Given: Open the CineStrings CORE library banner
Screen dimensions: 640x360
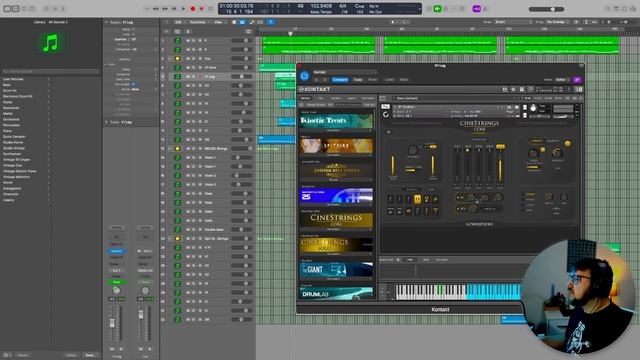Looking at the screenshot, I should [336, 220].
